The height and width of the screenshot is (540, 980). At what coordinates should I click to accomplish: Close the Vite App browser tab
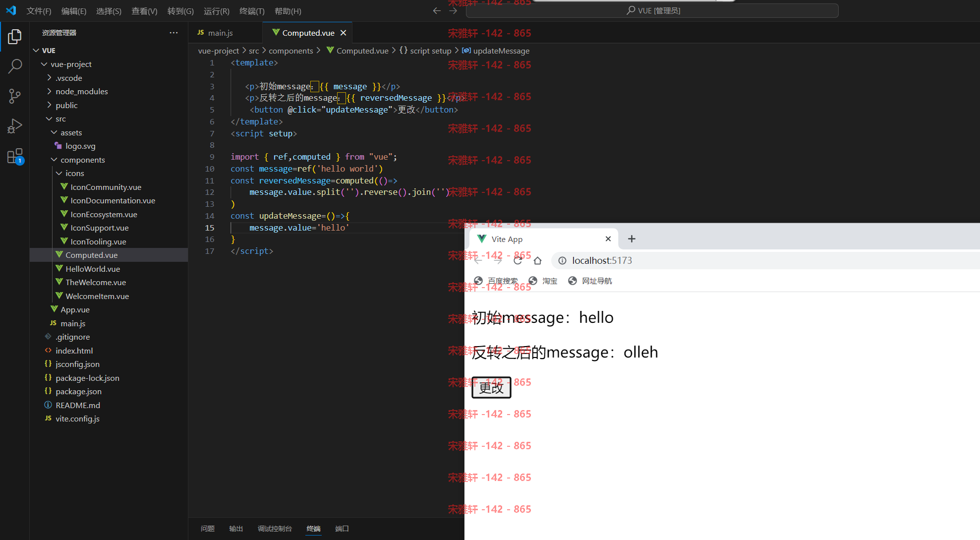point(608,239)
